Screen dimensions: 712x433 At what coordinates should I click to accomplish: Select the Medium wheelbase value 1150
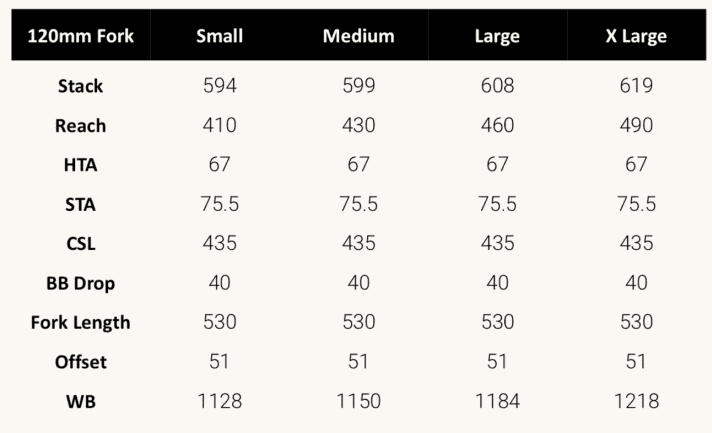pos(359,402)
